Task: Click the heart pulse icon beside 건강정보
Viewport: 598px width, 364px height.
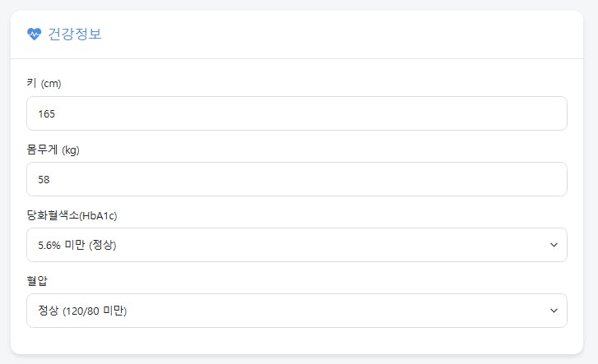Action: pyautogui.click(x=34, y=34)
